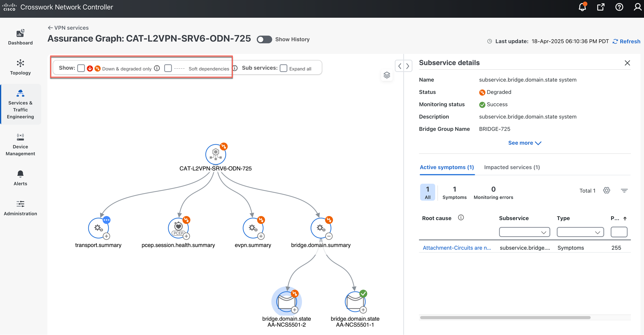The height and width of the screenshot is (335, 644).
Task: Select the pcep.session.health.summary node
Action: coord(178,228)
